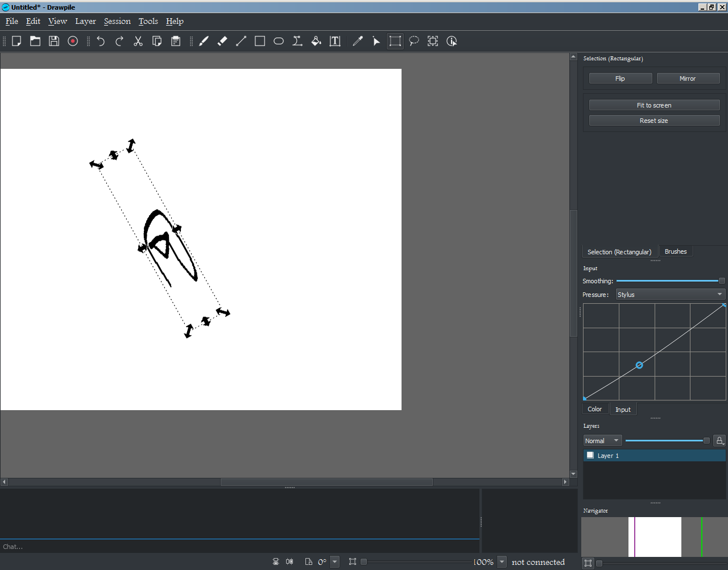Click the layer opacity slider

(x=667, y=440)
